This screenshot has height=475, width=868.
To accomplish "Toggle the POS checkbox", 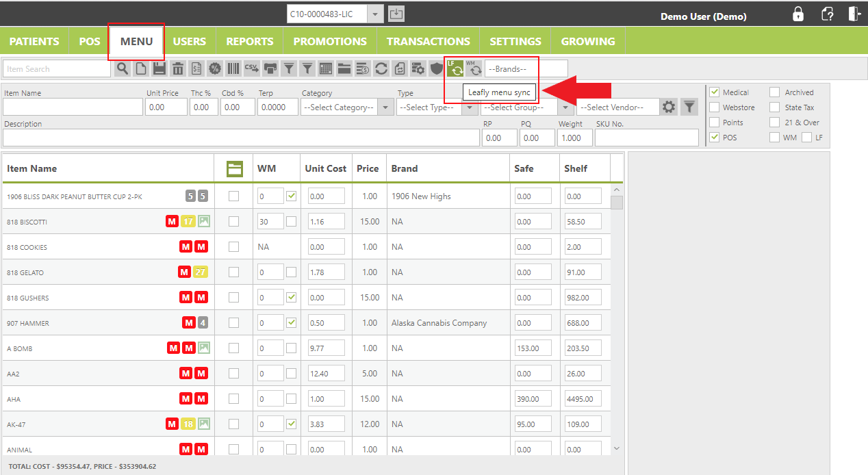I will click(715, 137).
